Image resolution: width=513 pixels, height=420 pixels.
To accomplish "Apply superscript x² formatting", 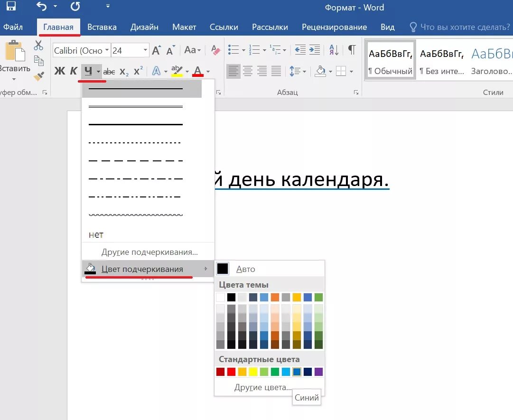I will tap(138, 71).
